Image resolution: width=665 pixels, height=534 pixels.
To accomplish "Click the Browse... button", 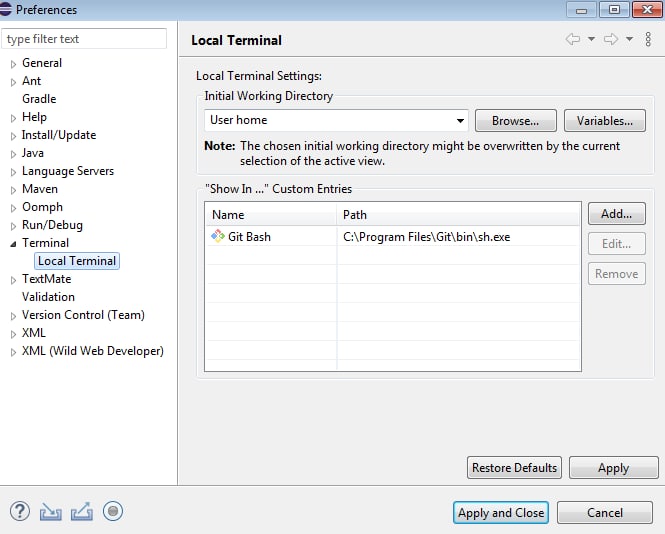I will tap(516, 121).
